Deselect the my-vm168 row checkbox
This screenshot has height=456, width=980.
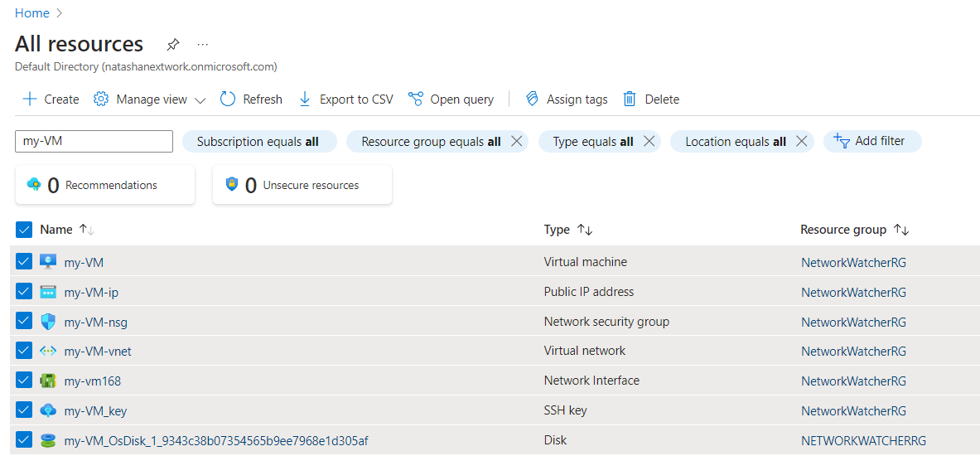(x=24, y=381)
